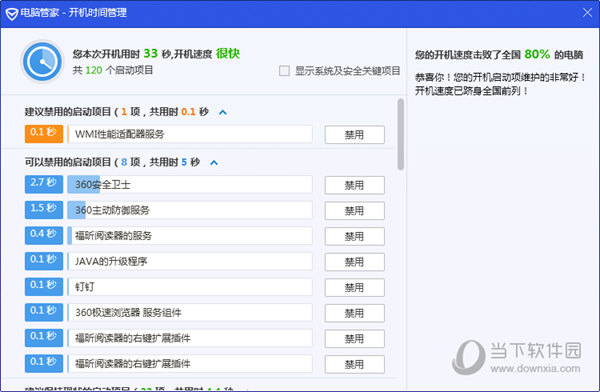
Task: Select the 360极速浏览器 服务组件 row
Action: 190,313
